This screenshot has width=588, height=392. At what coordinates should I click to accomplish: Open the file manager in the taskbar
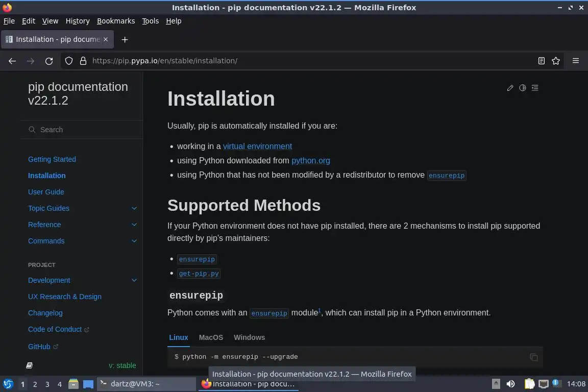coord(73,384)
